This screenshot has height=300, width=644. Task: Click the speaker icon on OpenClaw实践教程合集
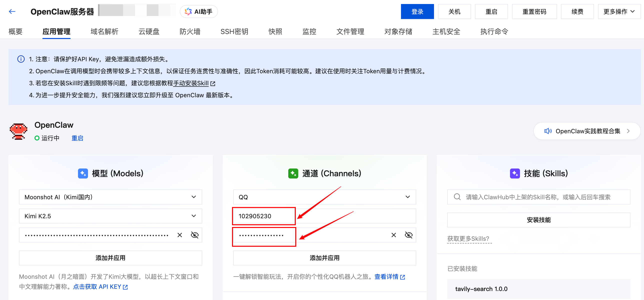pos(548,131)
